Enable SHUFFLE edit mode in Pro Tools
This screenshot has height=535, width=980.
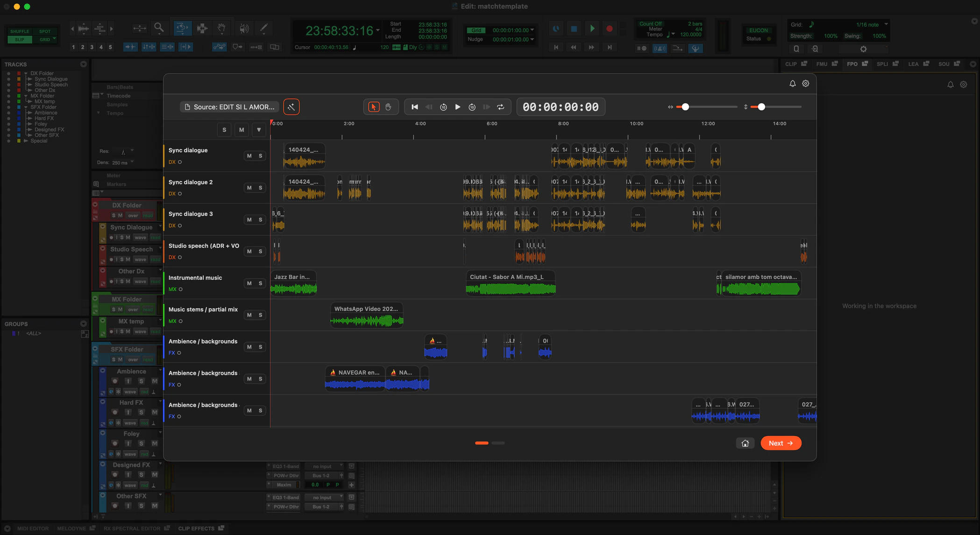tap(20, 31)
